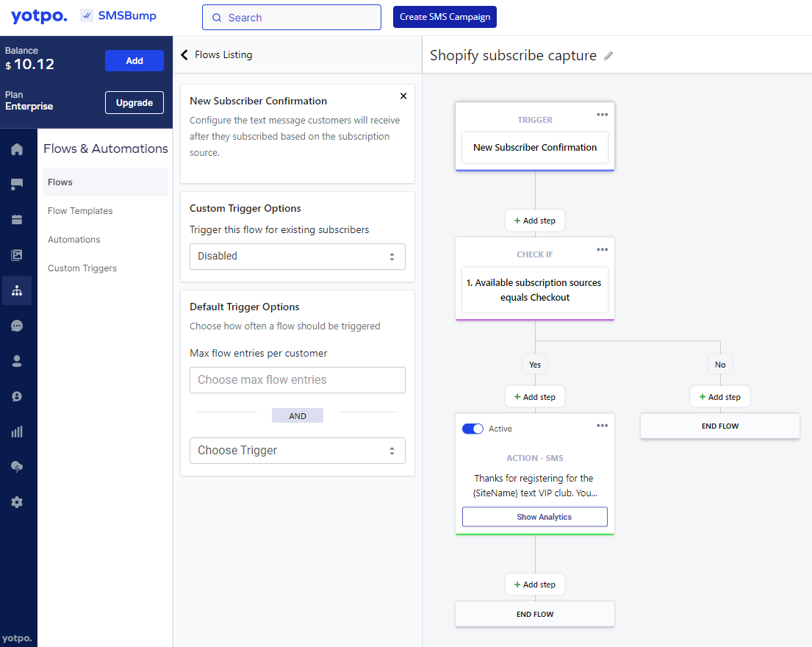Open the analytics bar chart sidebar icon
This screenshot has width=812, height=647.
point(17,432)
